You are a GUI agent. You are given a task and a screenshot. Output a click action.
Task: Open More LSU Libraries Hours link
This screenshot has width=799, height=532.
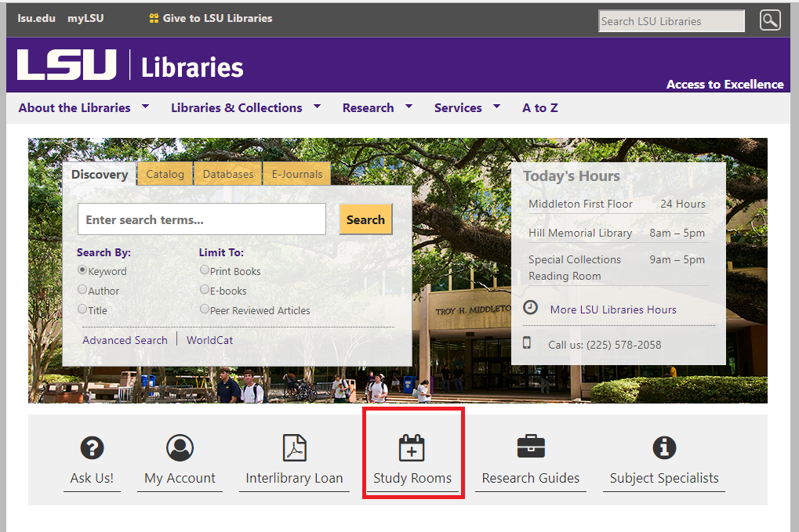coord(613,309)
